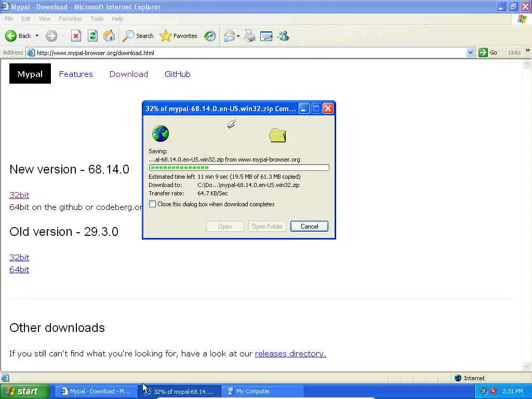Click the disabled Open button in dialog

coord(225,227)
